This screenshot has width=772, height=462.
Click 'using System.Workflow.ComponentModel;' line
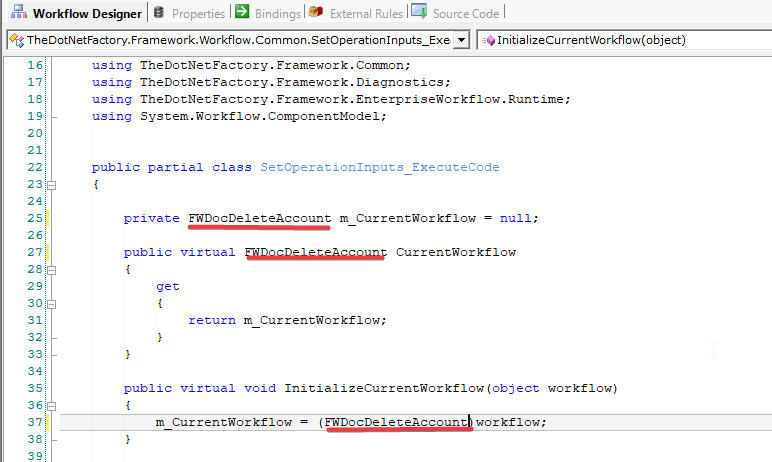[x=239, y=116]
